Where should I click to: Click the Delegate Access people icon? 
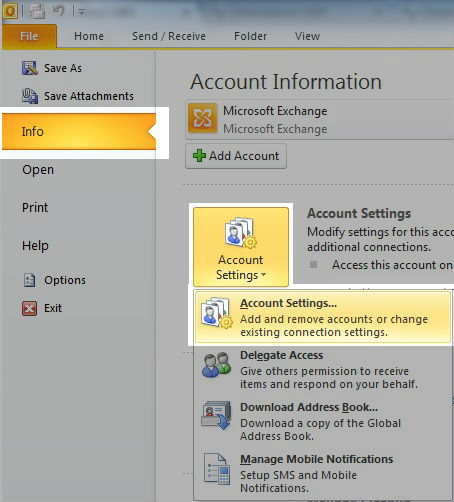217,365
